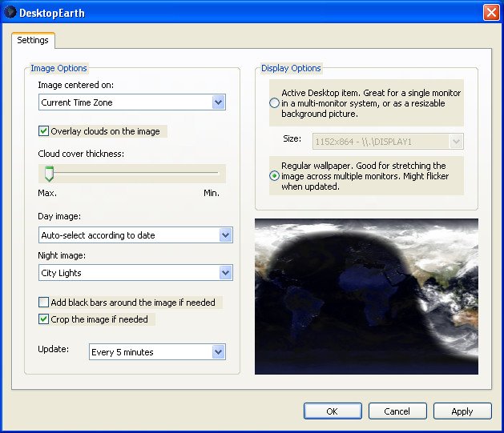The width and height of the screenshot is (504, 433).
Task: Uncheck Crop the image if needed
Action: tap(43, 319)
